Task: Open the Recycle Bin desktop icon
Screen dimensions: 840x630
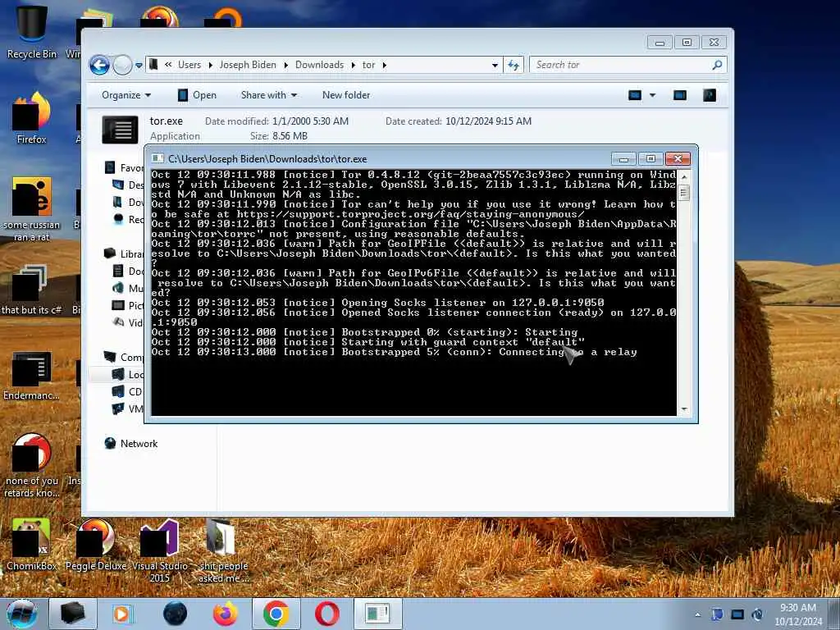Action: (32, 31)
